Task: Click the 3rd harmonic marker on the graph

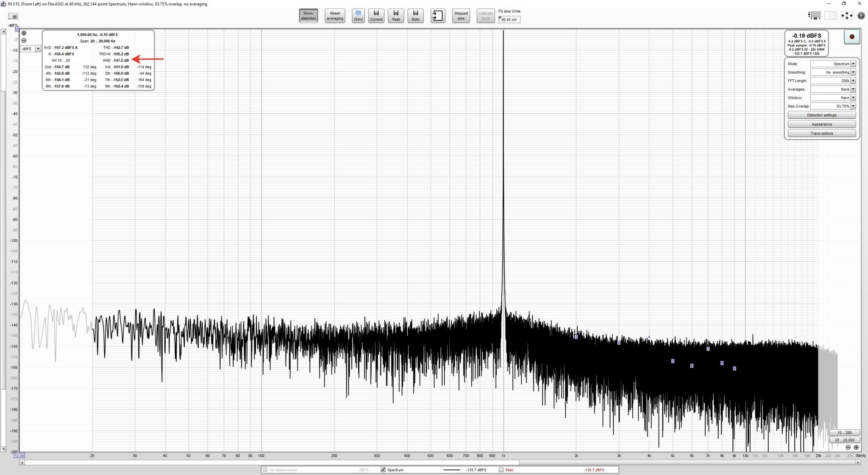Action: pyautogui.click(x=619, y=343)
